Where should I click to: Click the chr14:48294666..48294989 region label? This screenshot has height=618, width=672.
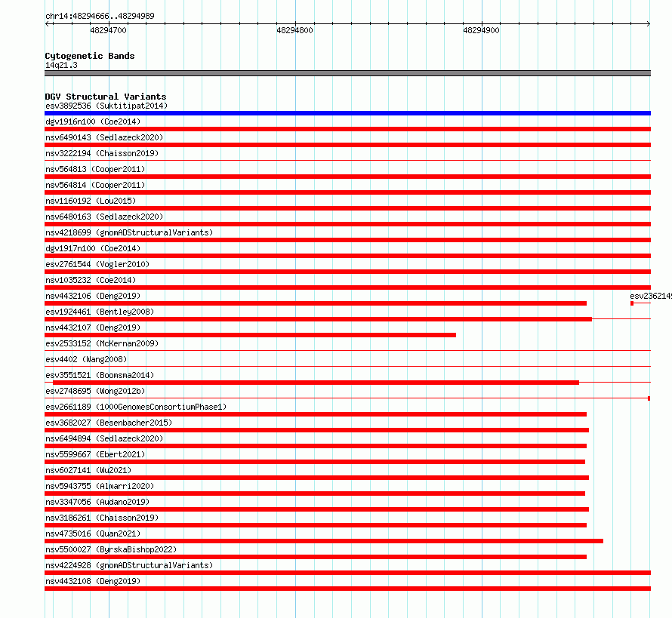tap(100, 16)
